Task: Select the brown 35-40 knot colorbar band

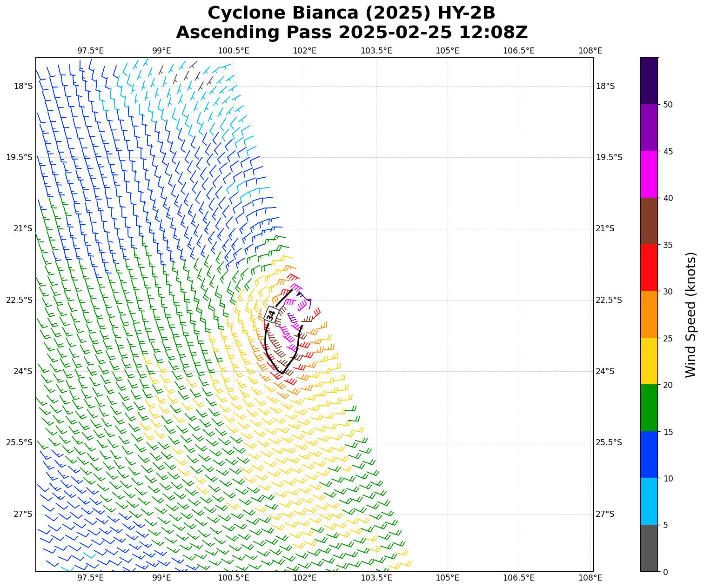Action: (649, 221)
